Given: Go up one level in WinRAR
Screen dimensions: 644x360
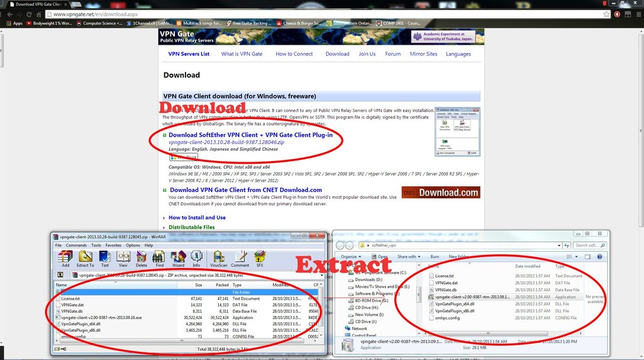Looking at the screenshot, I should click(x=60, y=275).
